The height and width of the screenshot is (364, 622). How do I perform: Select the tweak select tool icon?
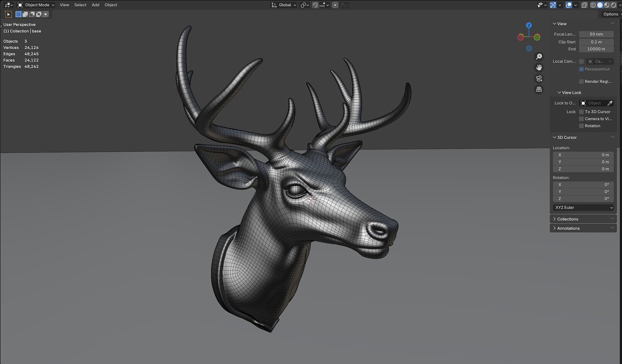coord(8,14)
